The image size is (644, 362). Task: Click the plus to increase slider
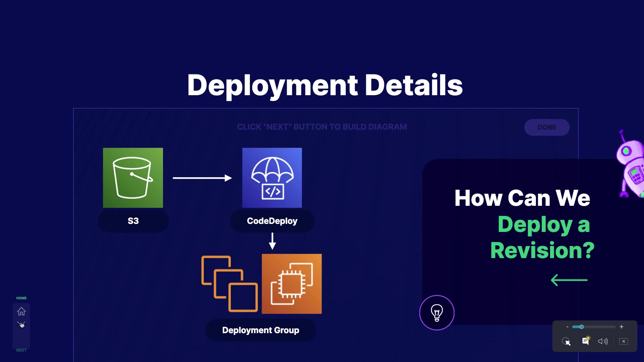(x=622, y=326)
